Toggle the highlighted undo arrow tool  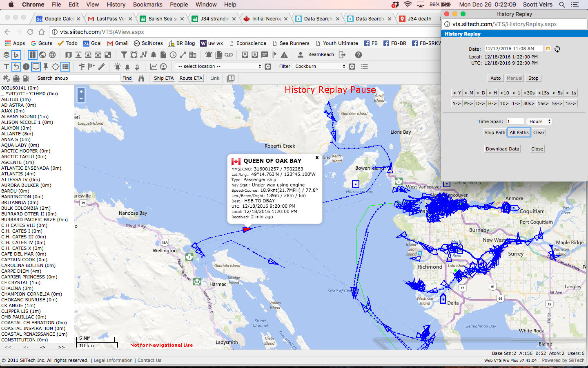(16, 67)
